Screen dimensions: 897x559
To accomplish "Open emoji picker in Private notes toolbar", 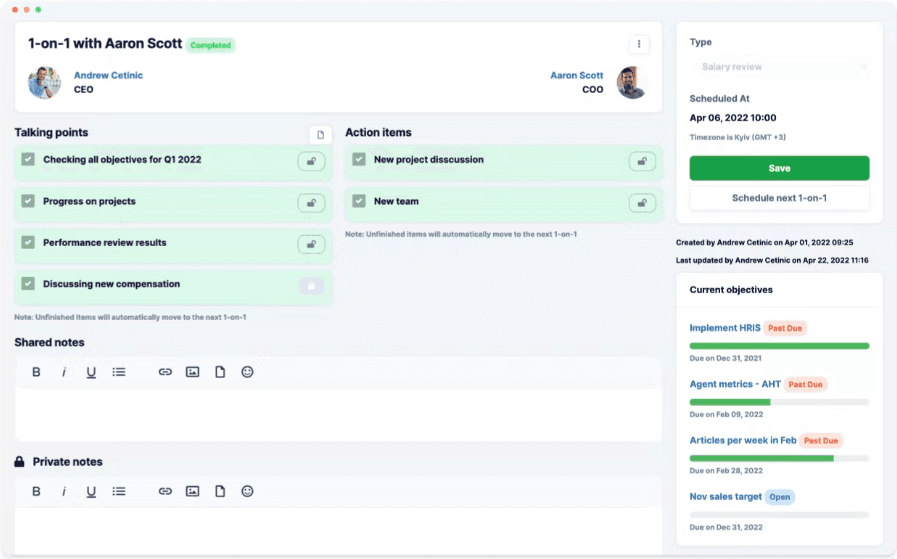I will pyautogui.click(x=247, y=491).
